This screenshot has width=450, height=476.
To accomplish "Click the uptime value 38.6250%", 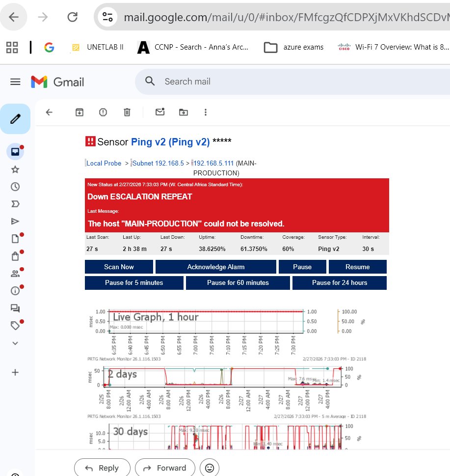I will (x=212, y=249).
